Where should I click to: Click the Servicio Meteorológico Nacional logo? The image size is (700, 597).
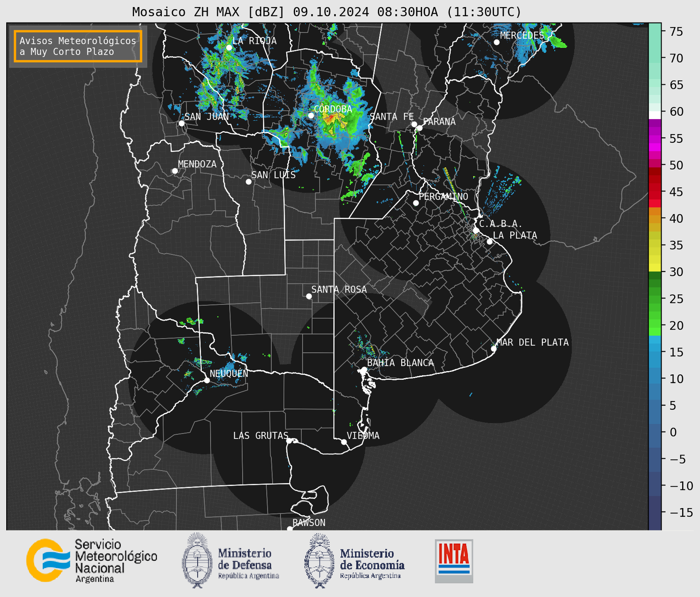click(92, 560)
